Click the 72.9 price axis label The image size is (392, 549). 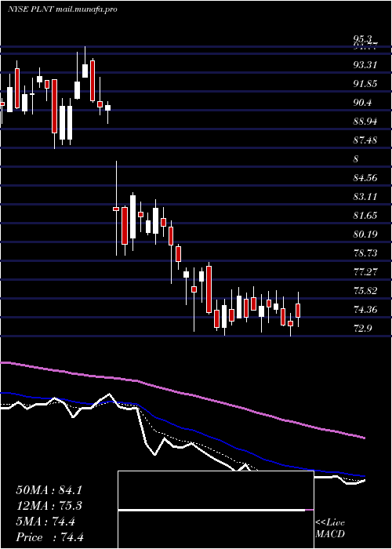[x=362, y=329]
